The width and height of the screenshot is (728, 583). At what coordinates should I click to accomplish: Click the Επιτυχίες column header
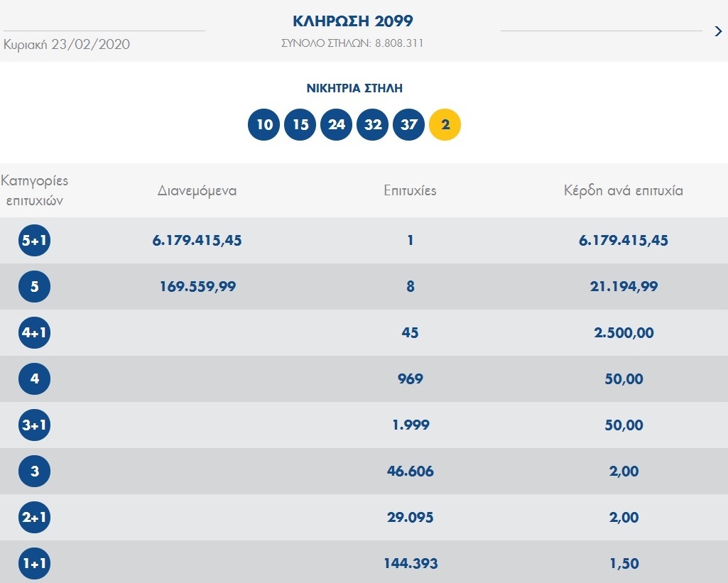coord(410,190)
